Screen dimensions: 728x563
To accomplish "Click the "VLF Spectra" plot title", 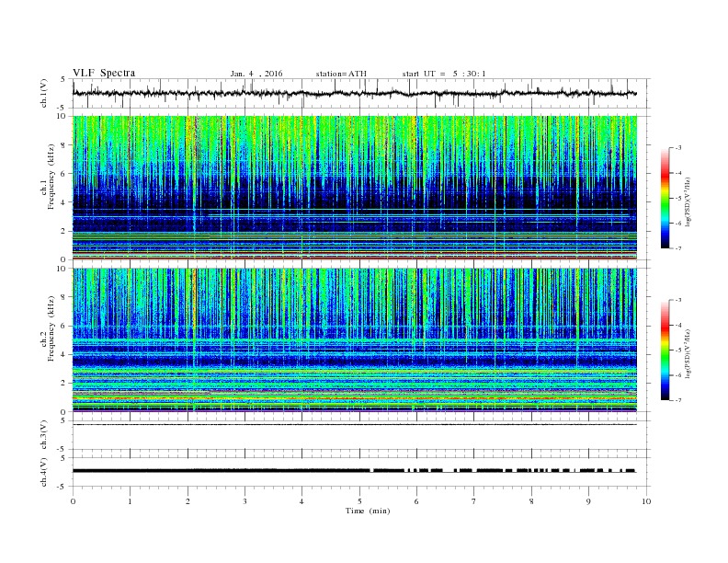I will 104,73.
